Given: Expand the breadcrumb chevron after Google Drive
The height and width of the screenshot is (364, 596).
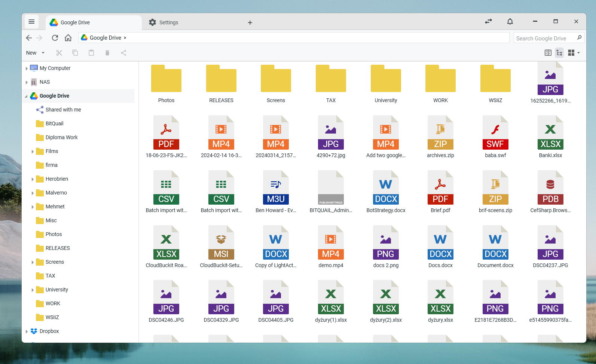Looking at the screenshot, I should [x=125, y=38].
